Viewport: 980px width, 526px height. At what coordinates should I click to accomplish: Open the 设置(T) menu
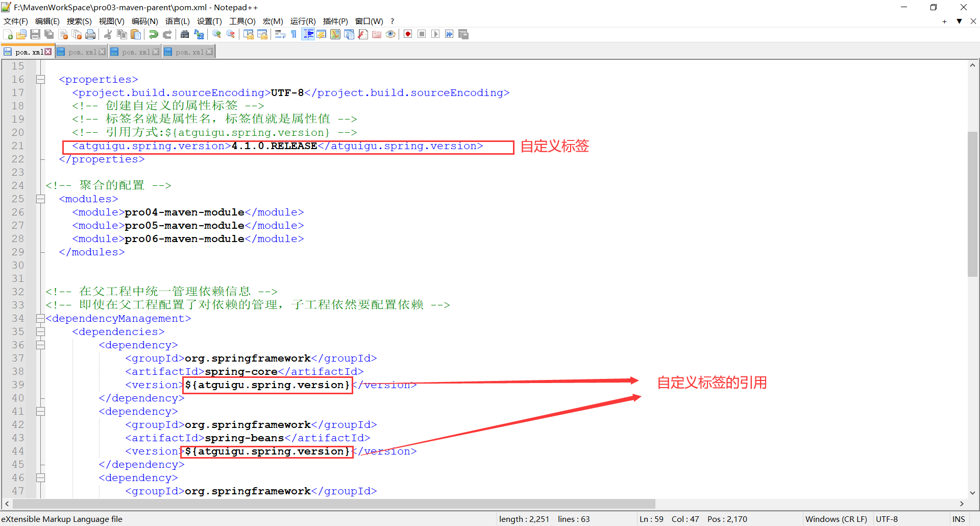click(x=209, y=21)
